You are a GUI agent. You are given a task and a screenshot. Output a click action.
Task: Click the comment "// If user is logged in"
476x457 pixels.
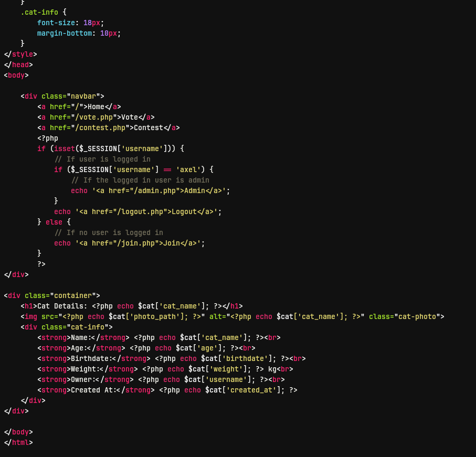coord(102,159)
